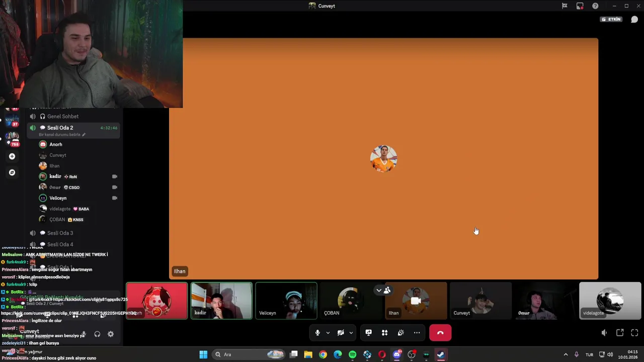Image resolution: width=644 pixels, height=362 pixels.
Task: Click Veliceyn's camera icon in channel list
Action: pyautogui.click(x=115, y=198)
